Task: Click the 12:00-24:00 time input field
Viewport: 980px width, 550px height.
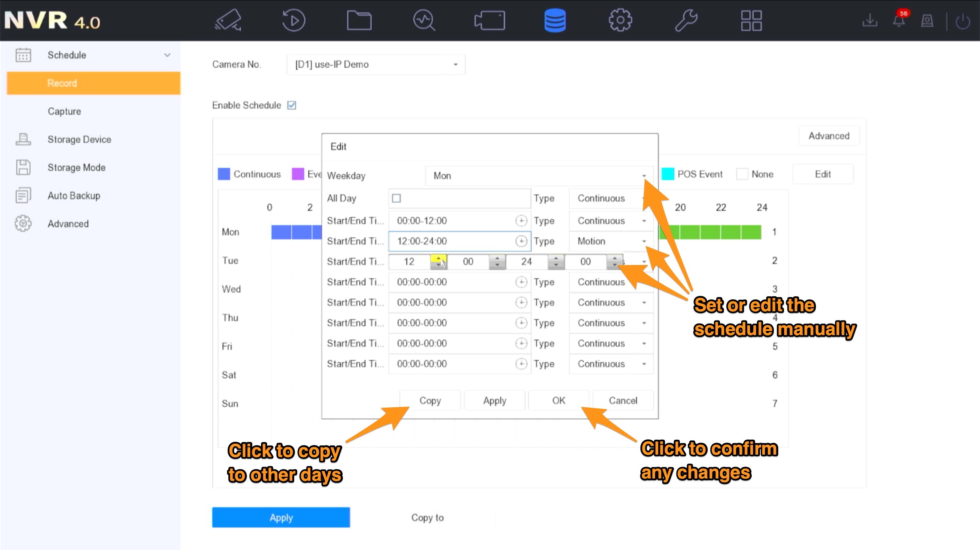Action: (460, 241)
